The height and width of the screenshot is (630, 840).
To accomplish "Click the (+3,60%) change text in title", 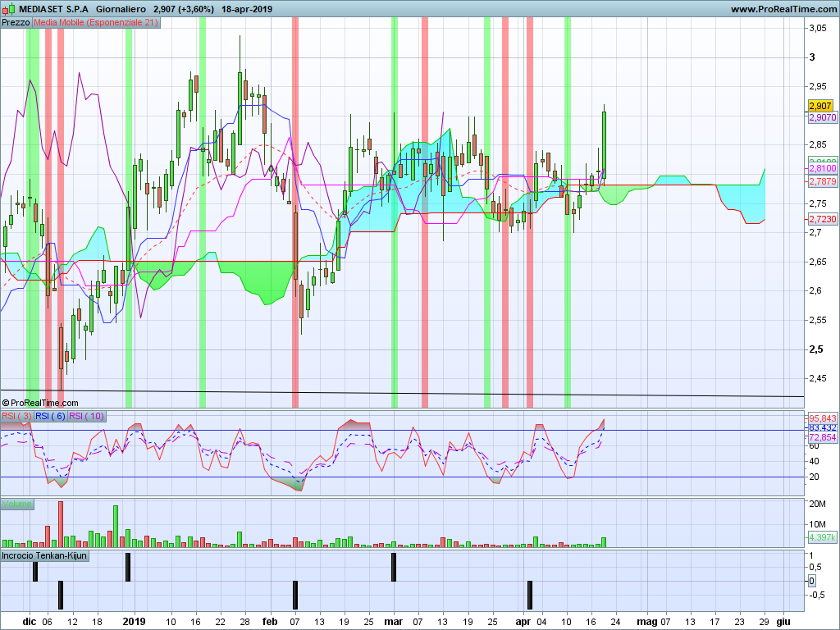I will click(195, 9).
